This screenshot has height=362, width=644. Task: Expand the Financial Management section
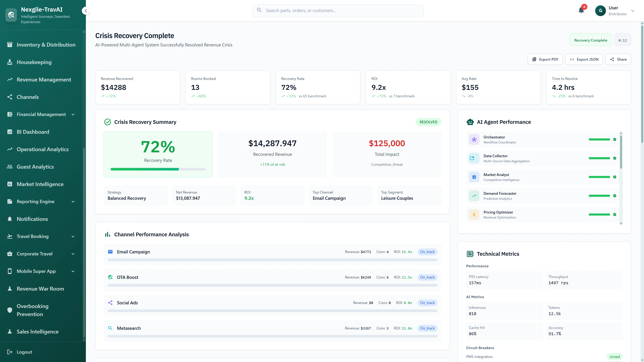point(73,114)
